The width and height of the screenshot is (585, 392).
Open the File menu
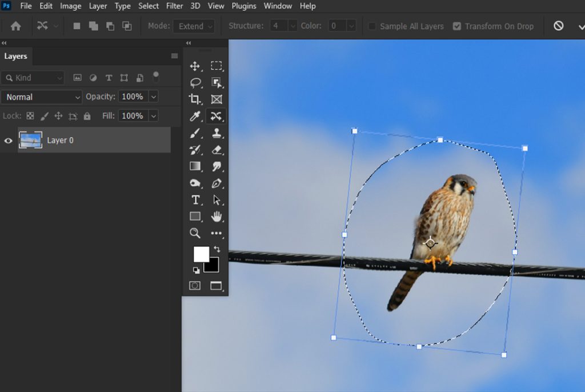26,6
